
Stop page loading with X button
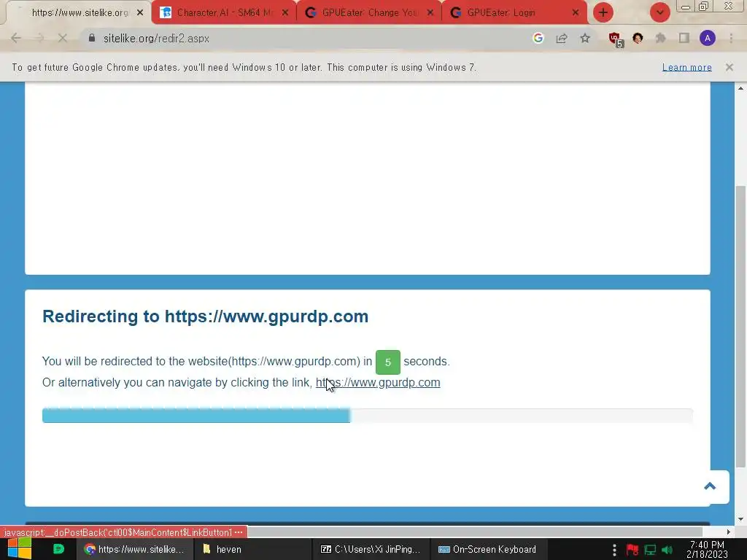click(63, 38)
